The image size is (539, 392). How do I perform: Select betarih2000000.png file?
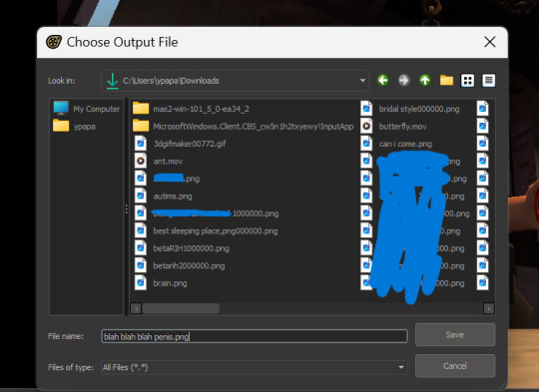[180, 266]
